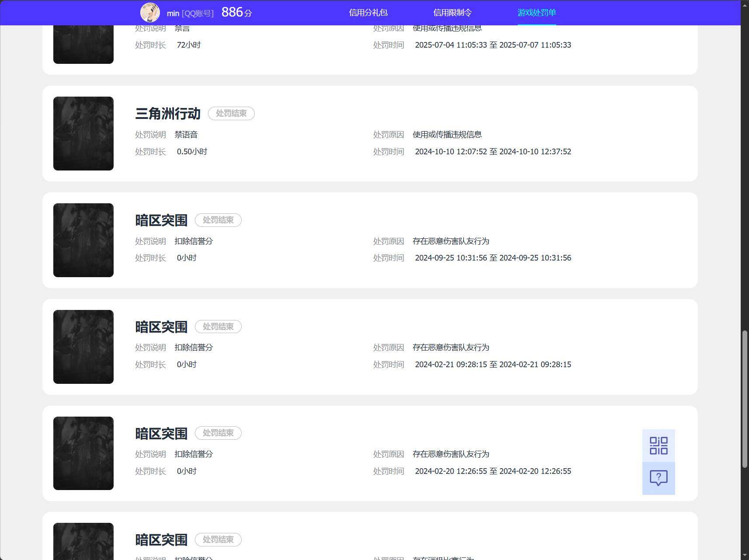
Task: Click the user avatar in header
Action: point(150,13)
